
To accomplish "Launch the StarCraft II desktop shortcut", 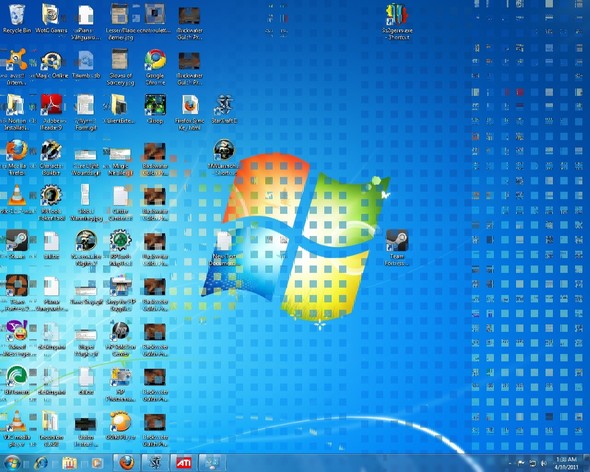I will (224, 110).
